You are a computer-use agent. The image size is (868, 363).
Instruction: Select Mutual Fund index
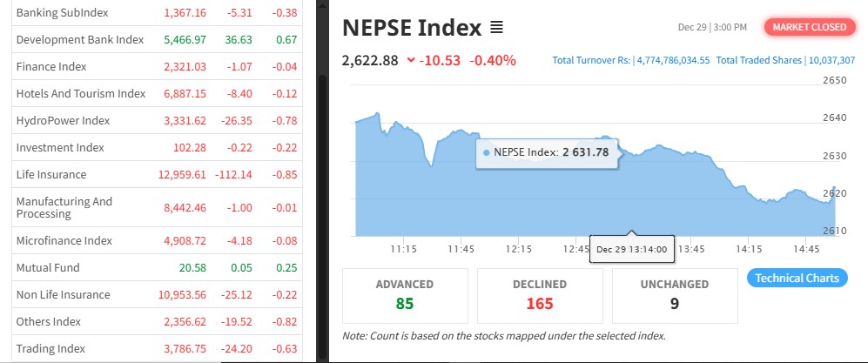pyautogui.click(x=48, y=267)
